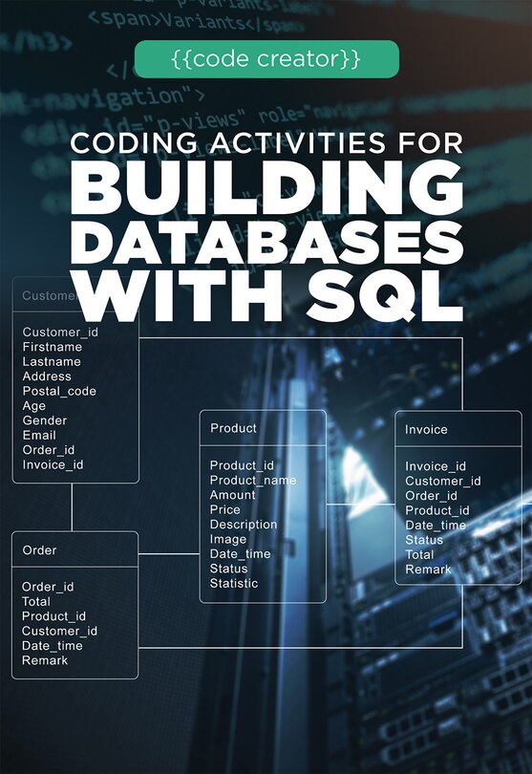Click "Status" in the Invoice table
532x774 pixels.
424,540
